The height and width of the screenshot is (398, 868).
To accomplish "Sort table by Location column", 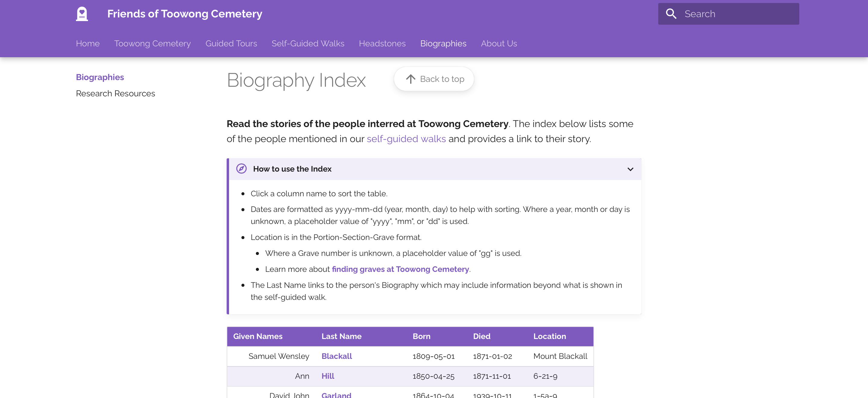I will pyautogui.click(x=549, y=336).
